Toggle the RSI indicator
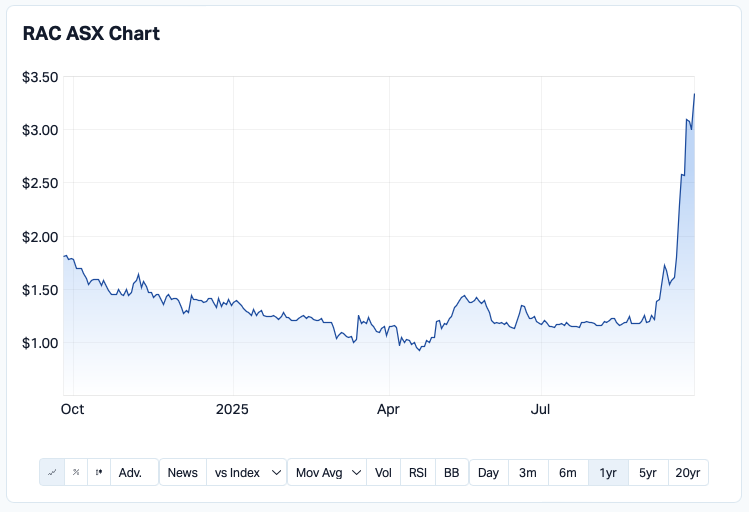The image size is (749, 512). coord(418,473)
